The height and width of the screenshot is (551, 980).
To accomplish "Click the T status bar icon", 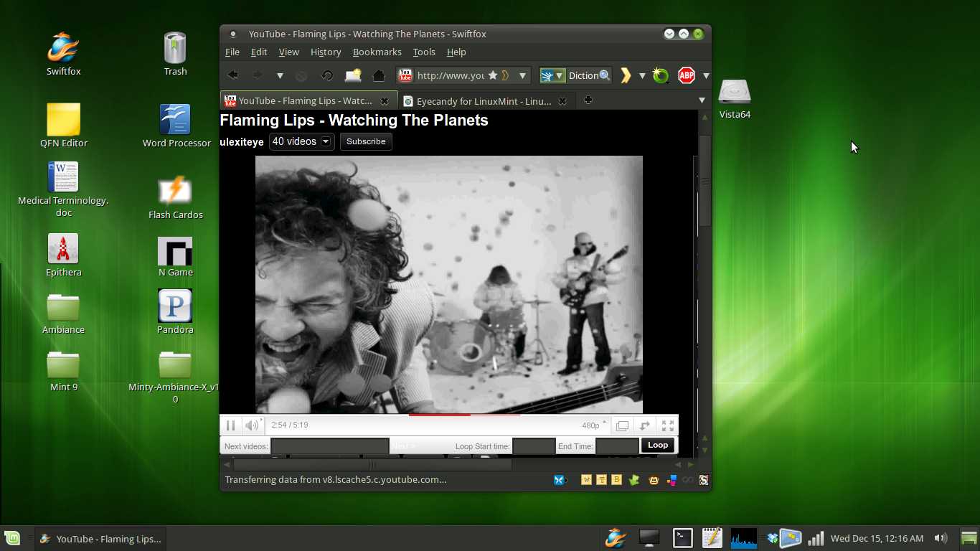I will (x=601, y=480).
